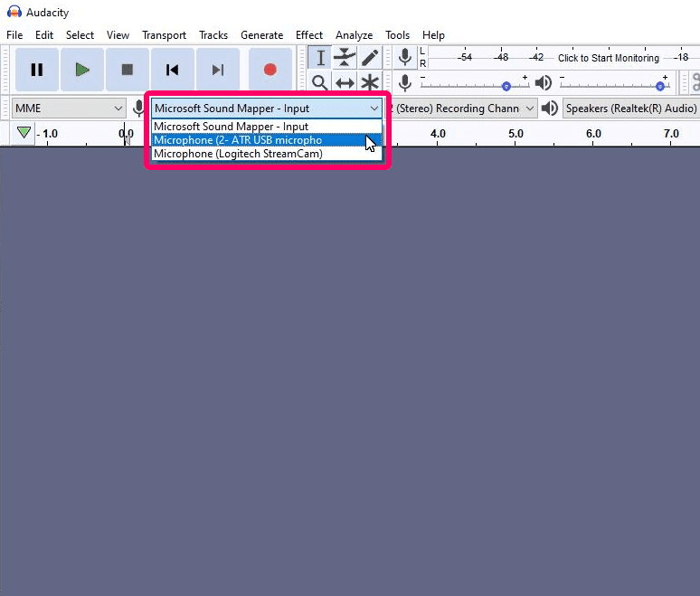This screenshot has width=700, height=596.
Task: Stop playback with the Stop button
Action: tap(128, 70)
